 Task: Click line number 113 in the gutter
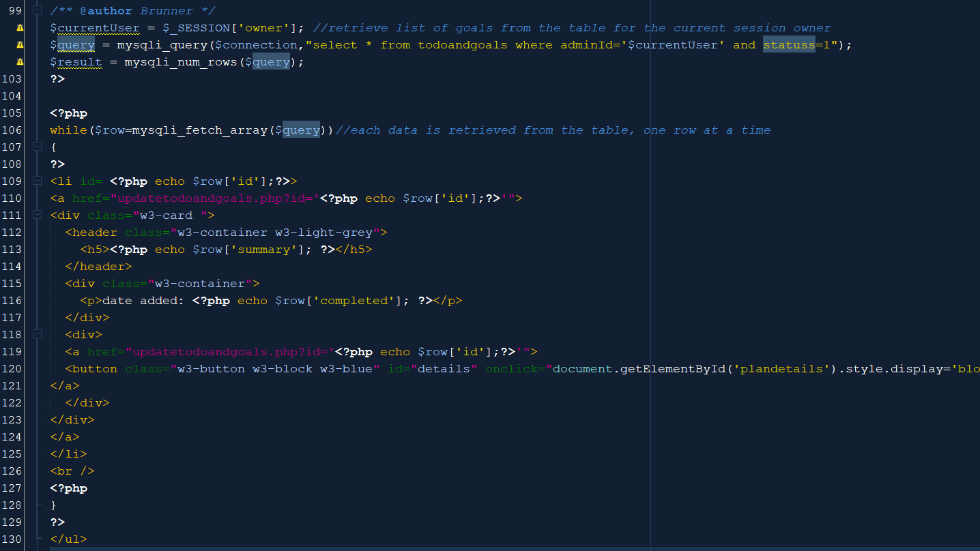coord(12,250)
